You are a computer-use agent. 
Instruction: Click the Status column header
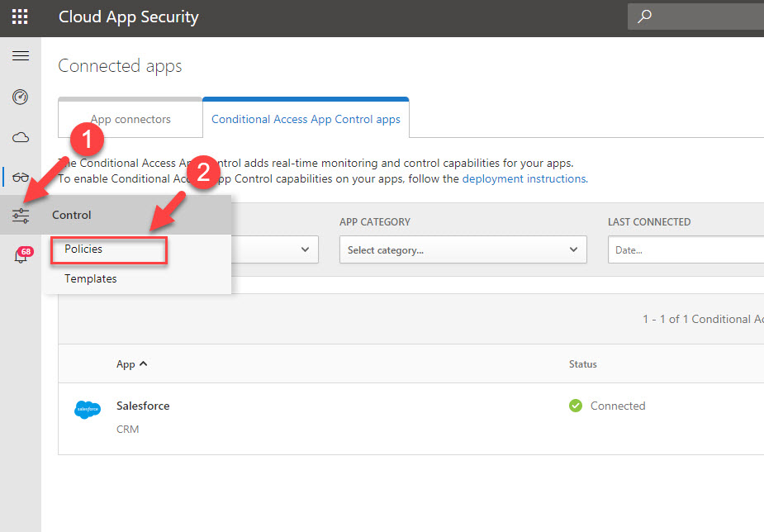click(x=583, y=364)
